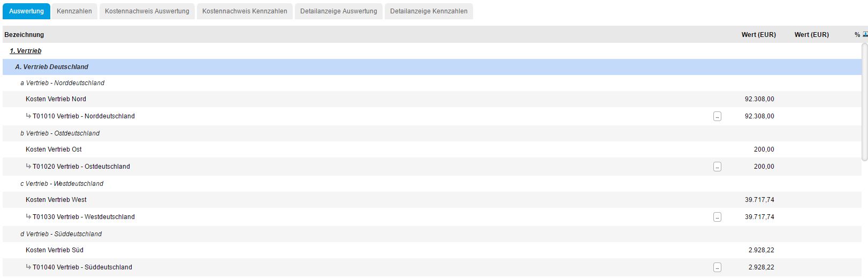Click value 92.308,00 in T01010 row
The height and width of the screenshot is (278, 868).
coord(759,116)
